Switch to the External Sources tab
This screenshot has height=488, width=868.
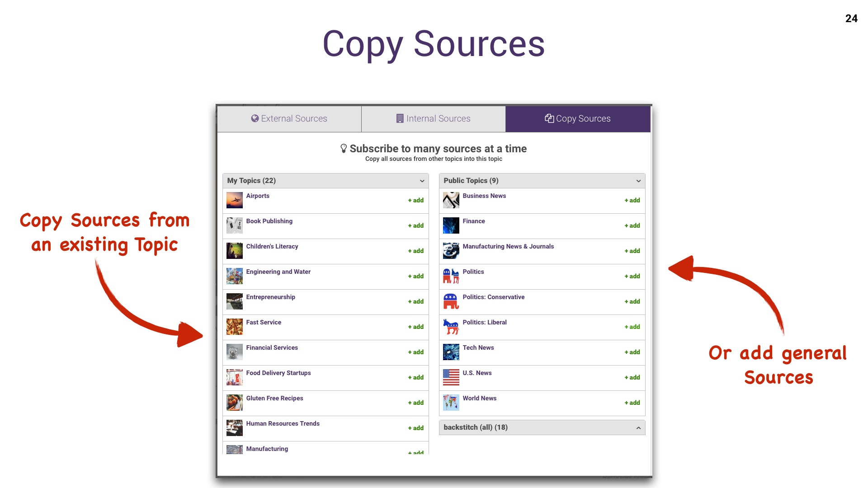[x=290, y=118]
